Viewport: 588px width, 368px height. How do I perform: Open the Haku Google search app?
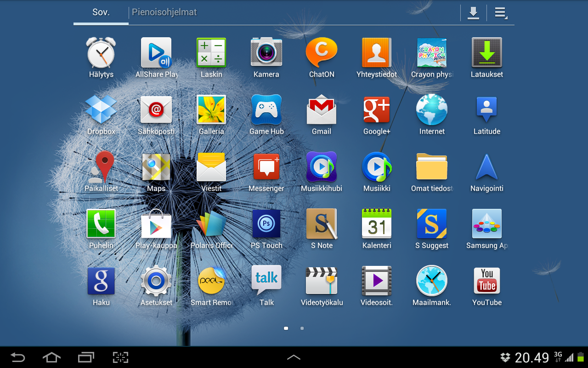click(x=101, y=286)
